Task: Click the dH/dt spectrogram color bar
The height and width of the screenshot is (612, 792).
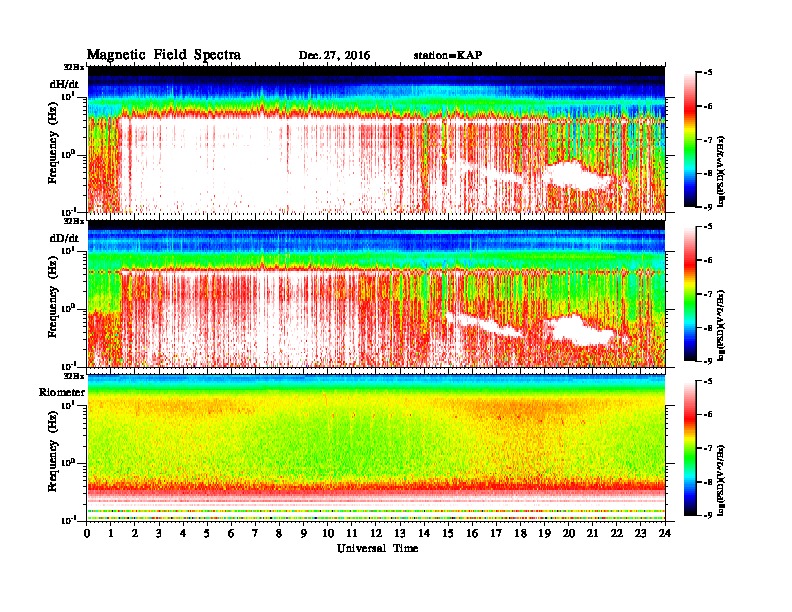Action: (x=690, y=139)
